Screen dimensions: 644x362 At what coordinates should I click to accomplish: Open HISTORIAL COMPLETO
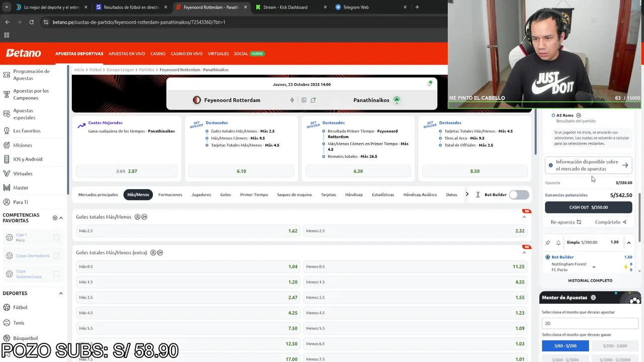[590, 281]
